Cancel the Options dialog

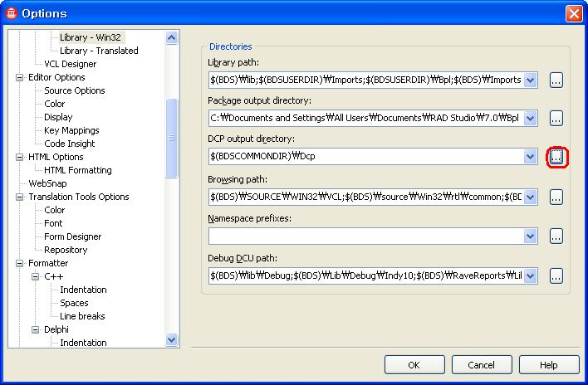[x=482, y=365]
